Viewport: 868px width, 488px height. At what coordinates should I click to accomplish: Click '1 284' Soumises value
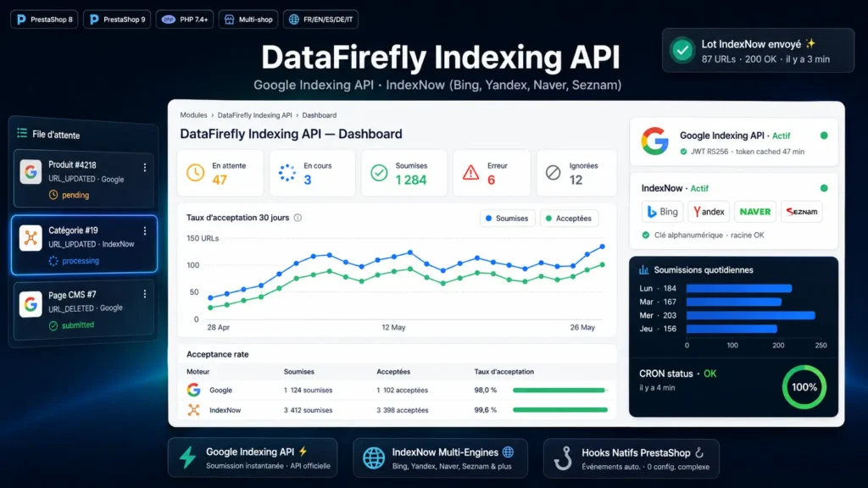[x=411, y=180]
